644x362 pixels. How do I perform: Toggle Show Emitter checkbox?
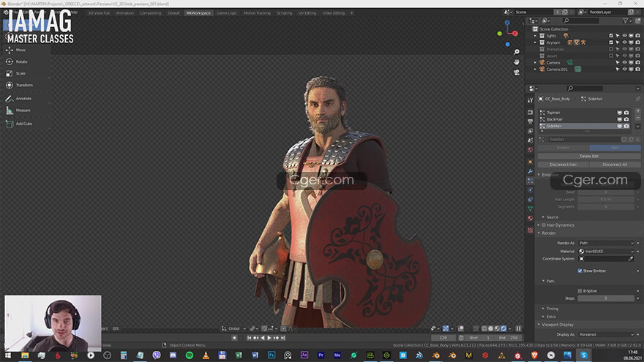[580, 271]
